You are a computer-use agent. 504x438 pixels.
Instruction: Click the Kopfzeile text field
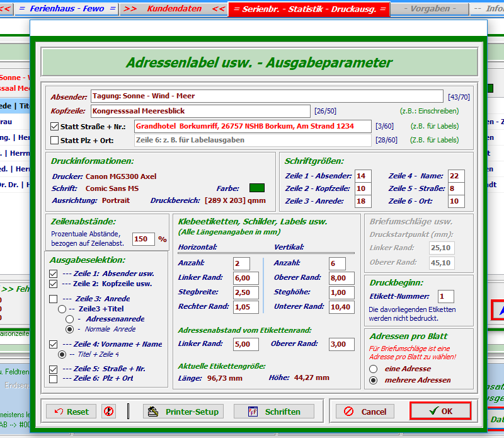200,112
